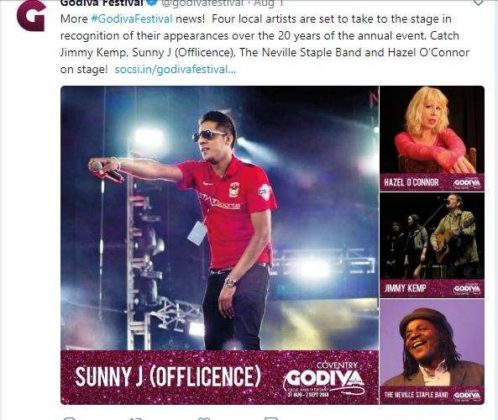The width and height of the screenshot is (498, 420).
Task: Open the #GodivaFestival hashtag link
Action: point(132,19)
